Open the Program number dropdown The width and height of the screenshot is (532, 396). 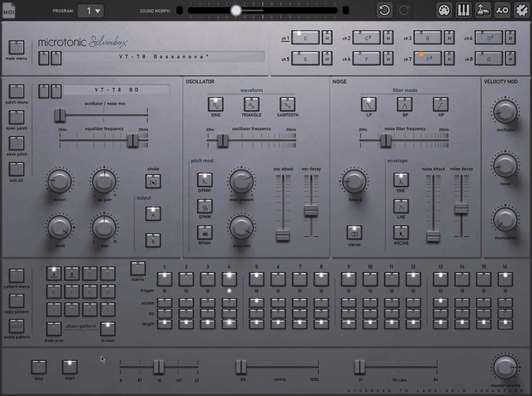point(90,11)
